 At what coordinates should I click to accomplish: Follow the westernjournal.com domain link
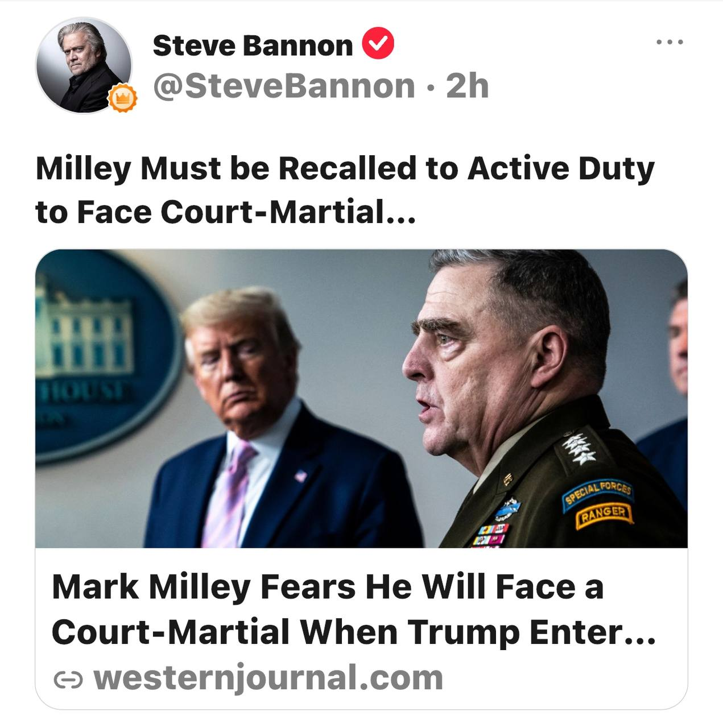[268, 678]
